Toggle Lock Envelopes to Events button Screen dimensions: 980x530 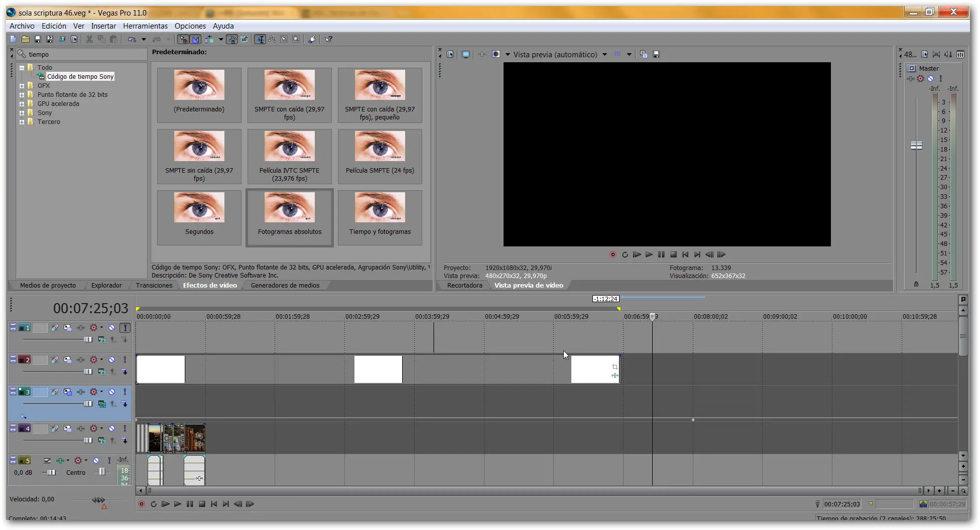232,39
